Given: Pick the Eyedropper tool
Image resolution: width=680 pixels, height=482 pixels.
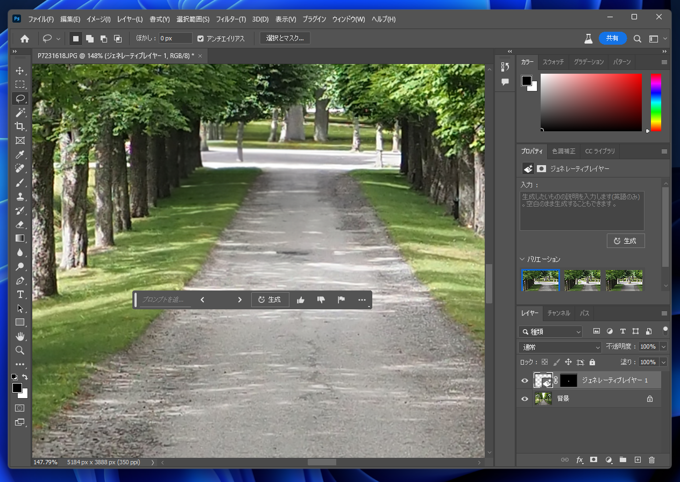Looking at the screenshot, I should (x=20, y=155).
